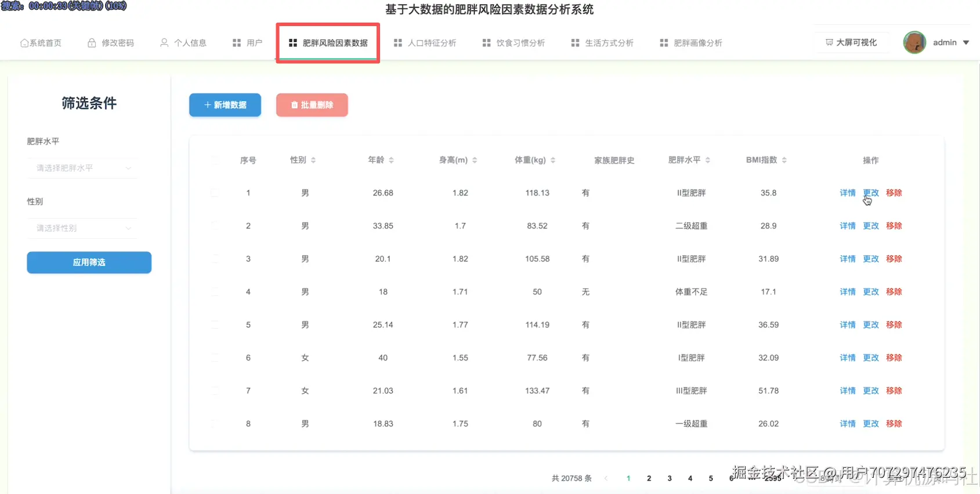980x494 pixels.
Task: Sort by 身高(m) column sort icon
Action: tap(475, 160)
